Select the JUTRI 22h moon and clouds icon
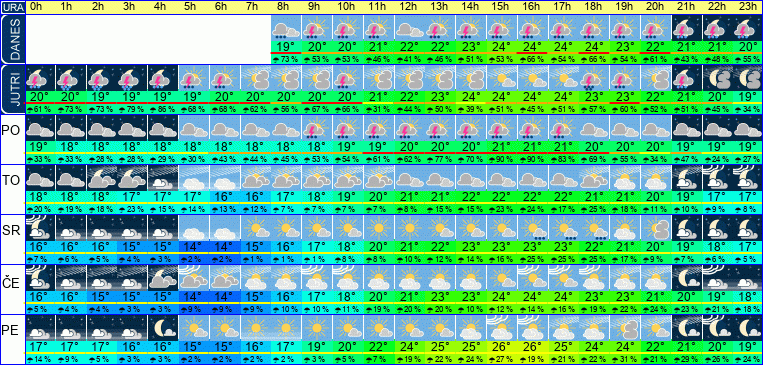Image resolution: width=763 pixels, height=365 pixels. click(718, 78)
